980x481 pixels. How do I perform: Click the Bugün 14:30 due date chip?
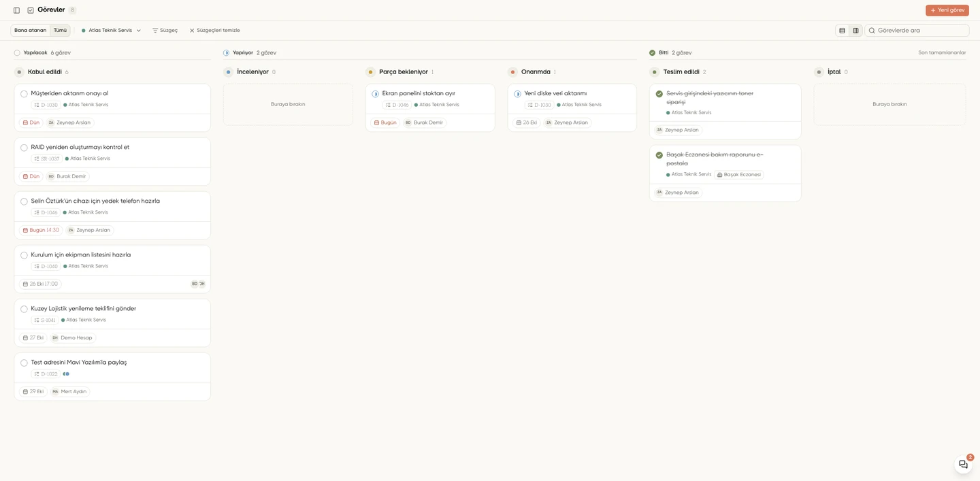tap(41, 231)
